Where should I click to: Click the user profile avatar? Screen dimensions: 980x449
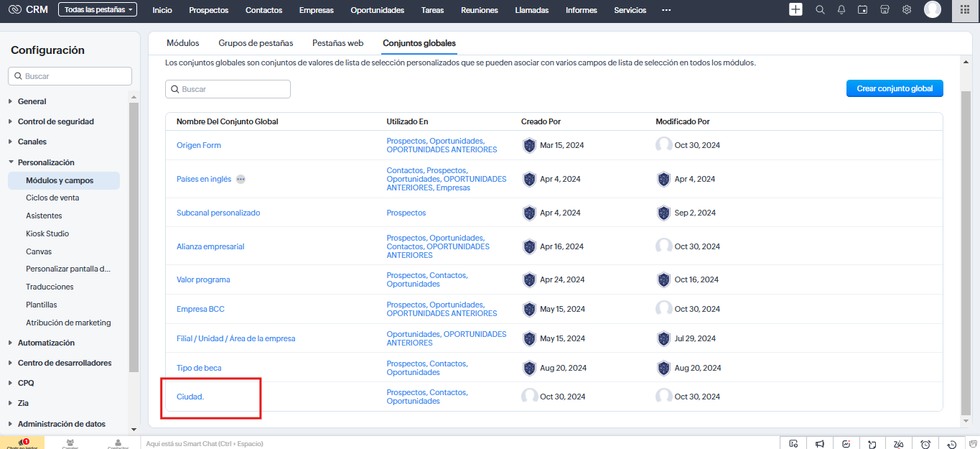pos(932,9)
